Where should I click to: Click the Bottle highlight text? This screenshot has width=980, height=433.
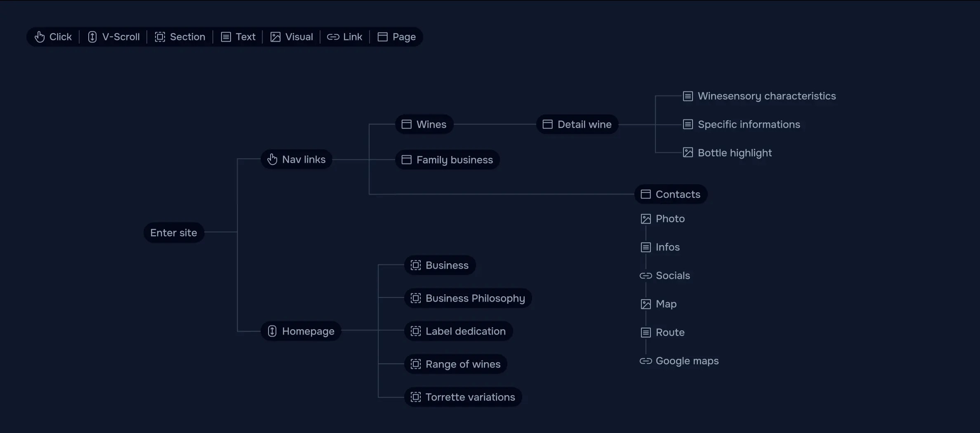tap(735, 153)
